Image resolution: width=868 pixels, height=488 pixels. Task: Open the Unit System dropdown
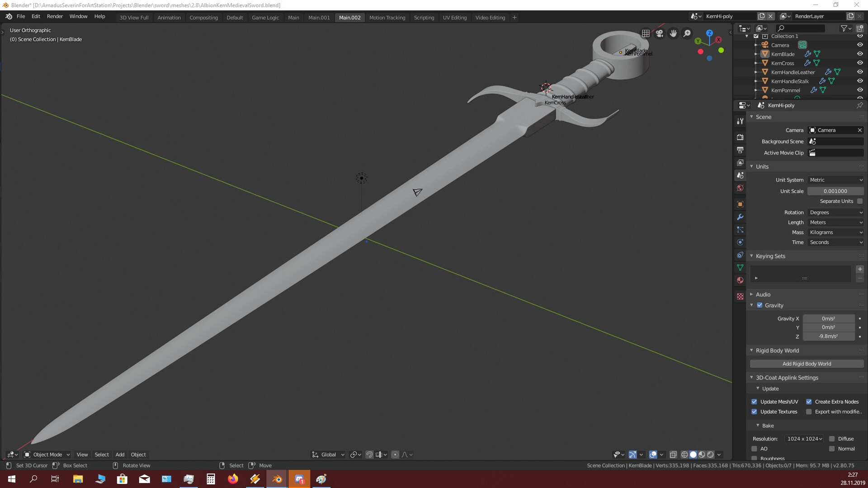coord(835,180)
